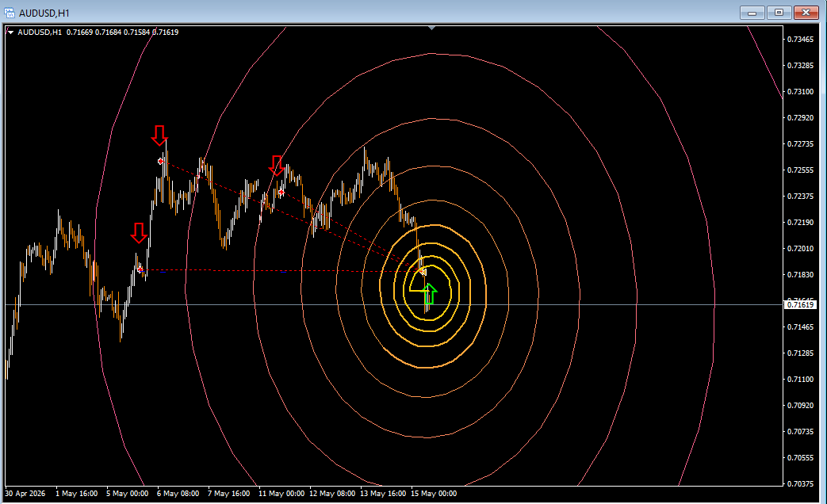
Task: Click the AUDUSD,H1 window title text
Action: click(x=44, y=13)
